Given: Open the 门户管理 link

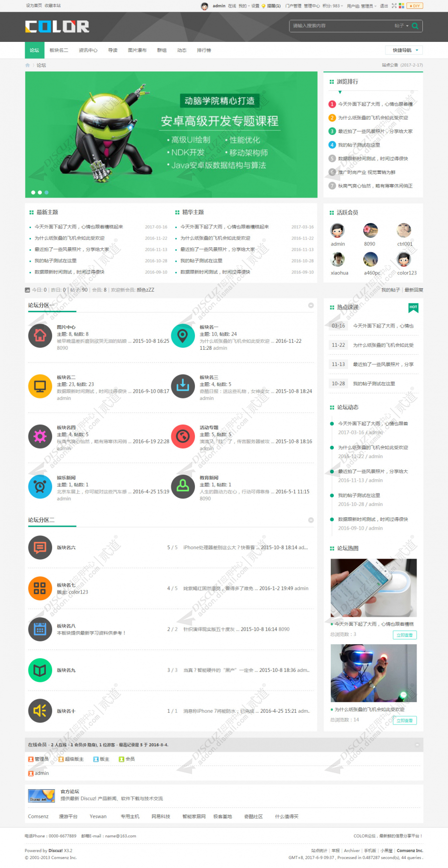Looking at the screenshot, I should tap(293, 6).
